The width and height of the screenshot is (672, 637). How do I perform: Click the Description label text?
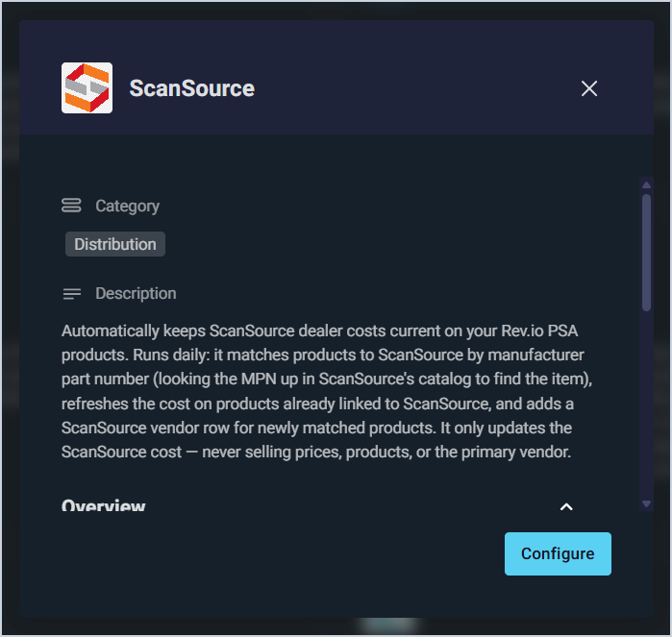(x=136, y=293)
